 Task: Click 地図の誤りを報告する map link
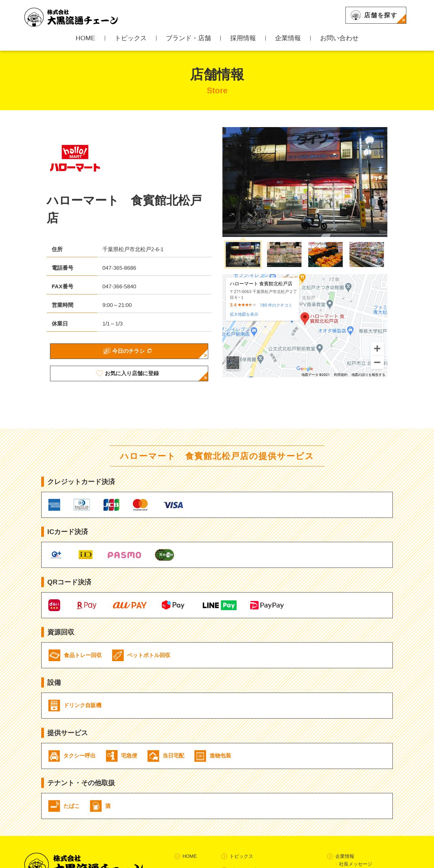(x=368, y=375)
